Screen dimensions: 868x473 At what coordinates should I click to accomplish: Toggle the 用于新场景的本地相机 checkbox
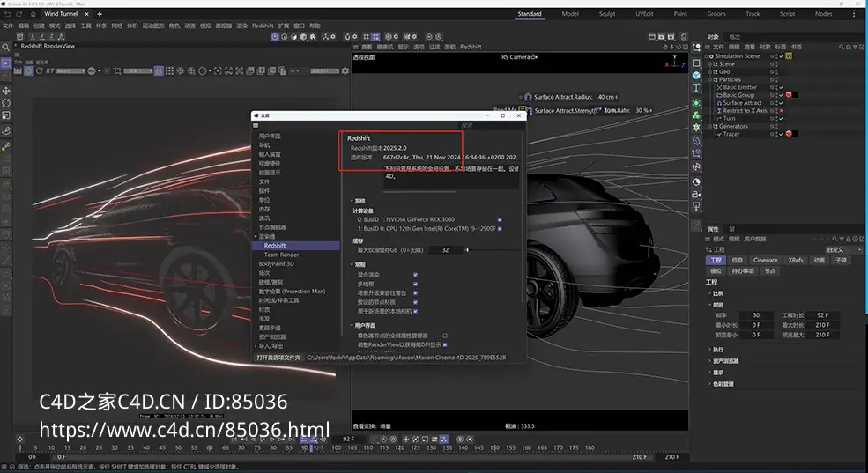(415, 312)
